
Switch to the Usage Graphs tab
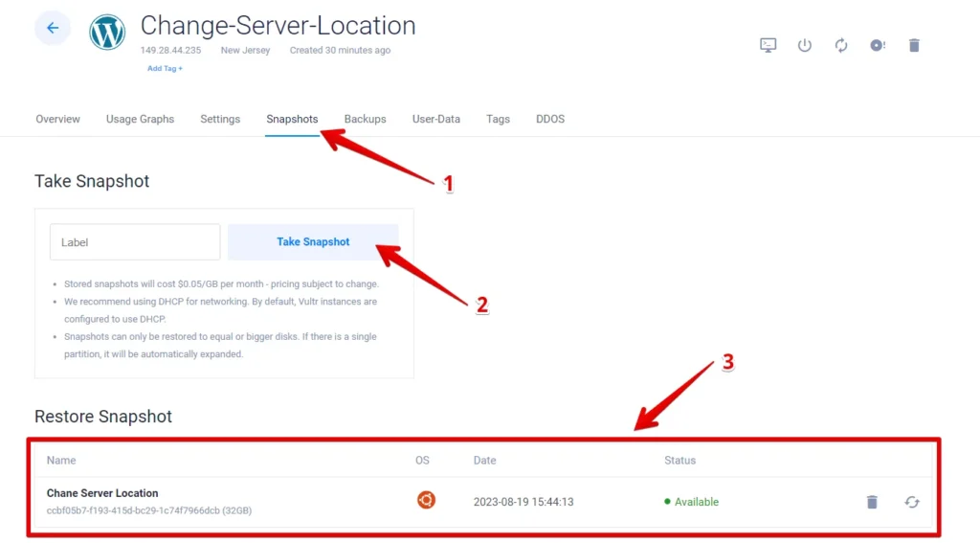coord(140,119)
